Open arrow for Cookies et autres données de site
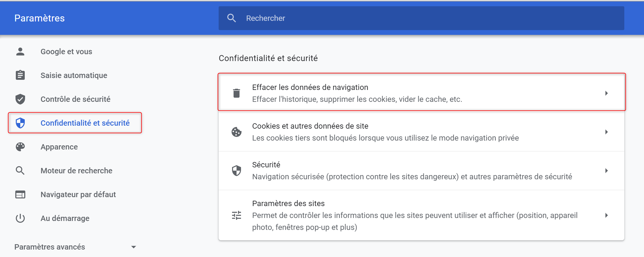The width and height of the screenshot is (644, 257). click(x=606, y=132)
